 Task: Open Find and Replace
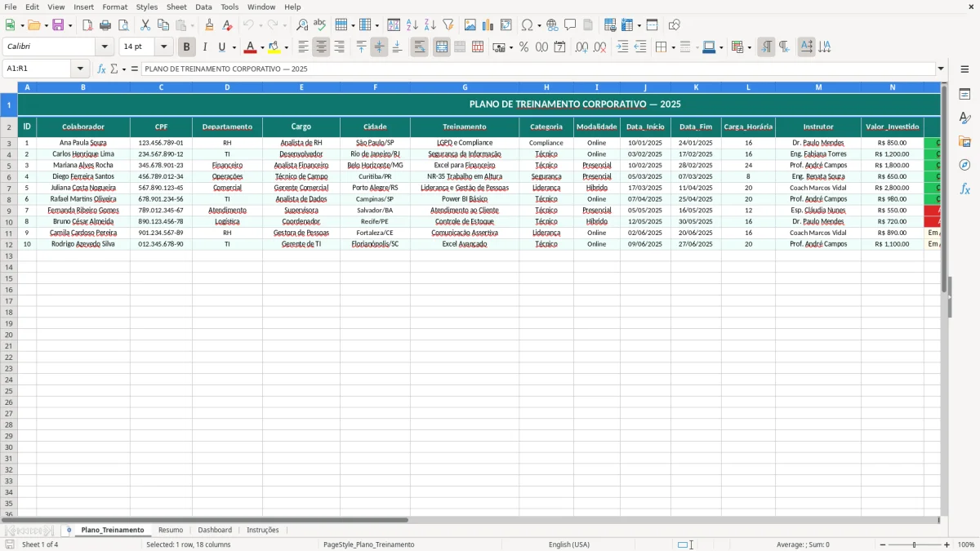pyautogui.click(x=302, y=25)
